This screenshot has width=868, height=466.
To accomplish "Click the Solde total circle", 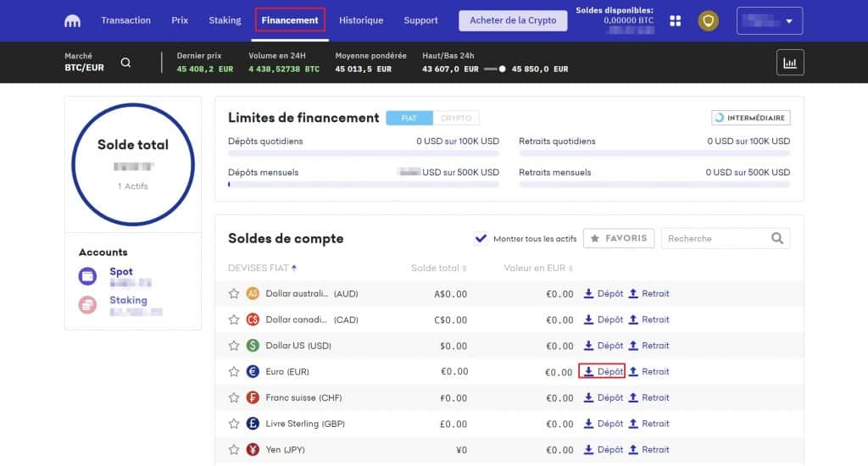I will (x=133, y=164).
